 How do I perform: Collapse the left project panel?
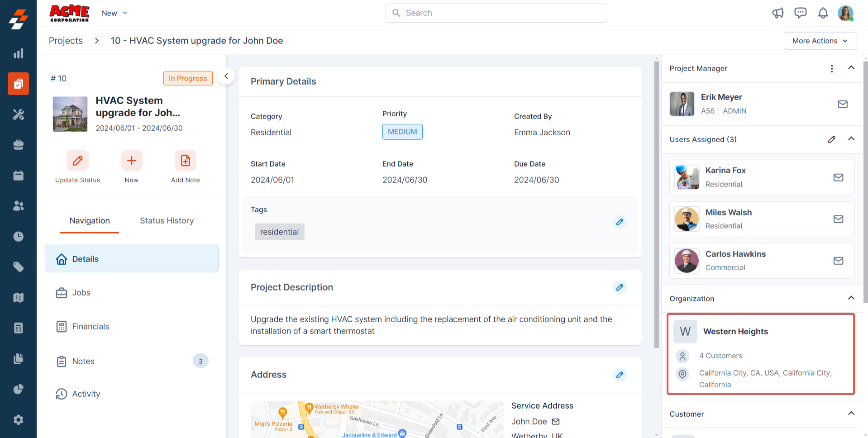(226, 76)
